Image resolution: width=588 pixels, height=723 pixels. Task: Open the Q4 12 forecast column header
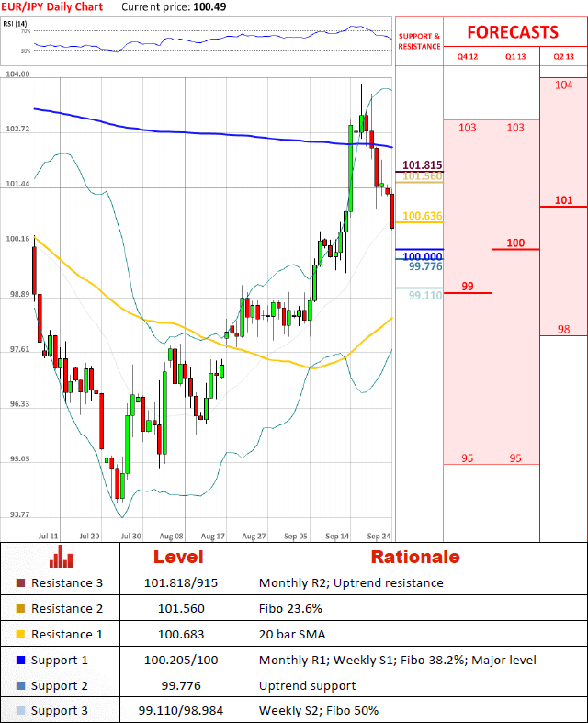[x=467, y=57]
